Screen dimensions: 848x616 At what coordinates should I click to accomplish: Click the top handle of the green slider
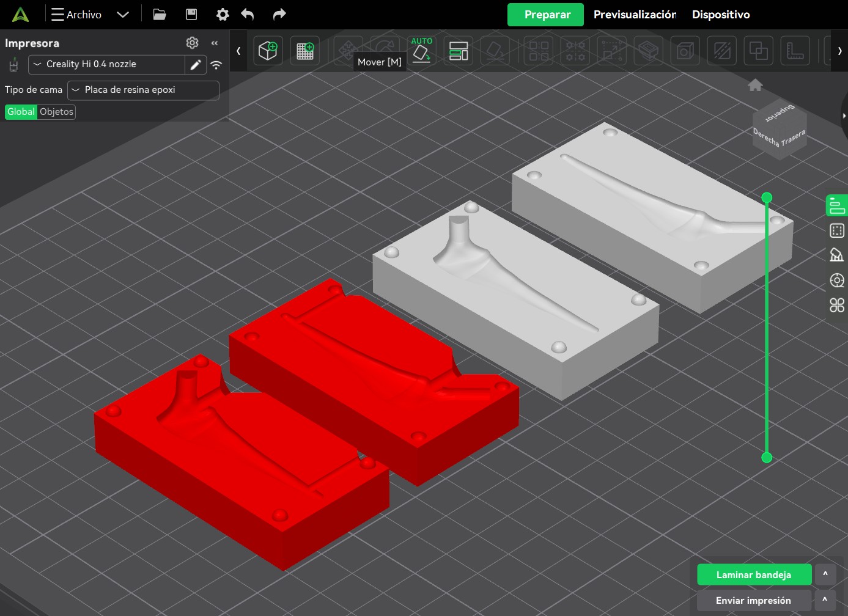[767, 197]
